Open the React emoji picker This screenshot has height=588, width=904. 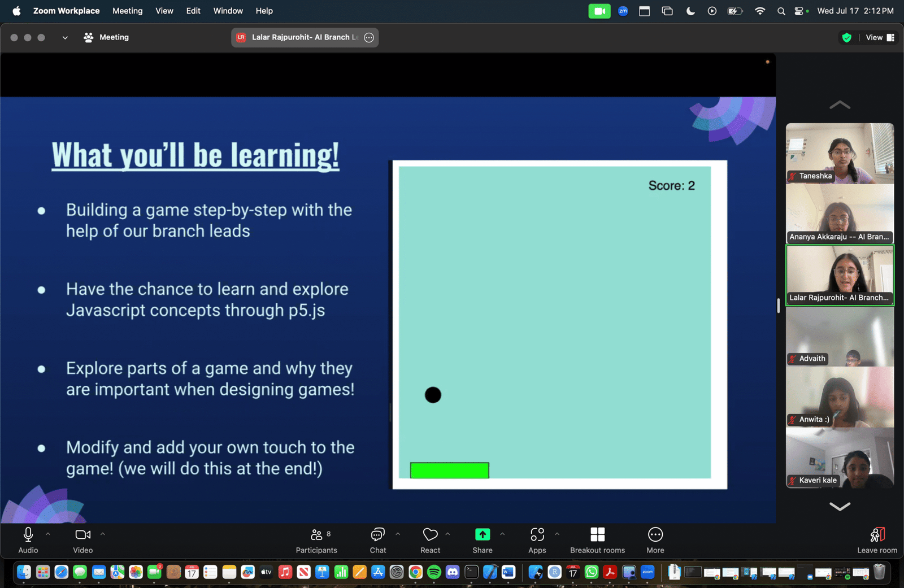click(430, 541)
